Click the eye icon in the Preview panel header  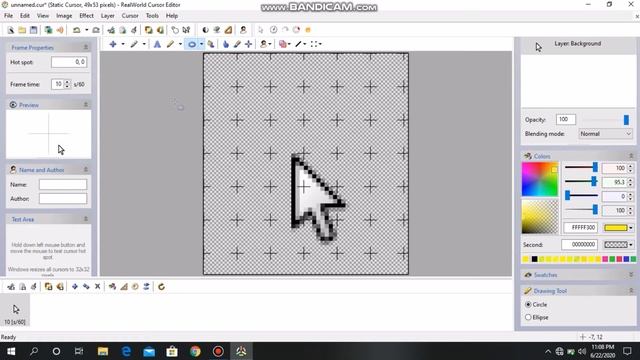click(x=13, y=105)
